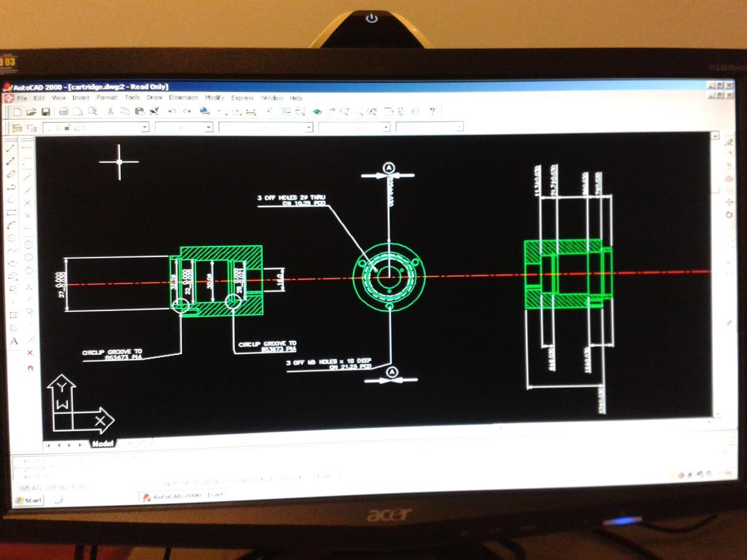Click the Print plotter icon
Screen dimensions: 747x560
63,112
